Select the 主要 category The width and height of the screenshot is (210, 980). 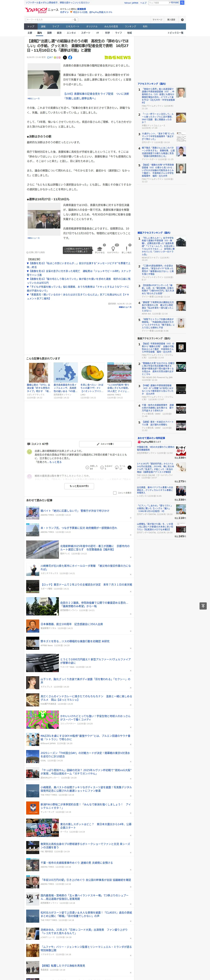[30, 33]
